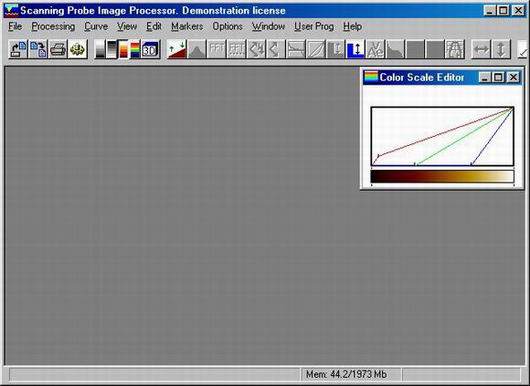Maximize the Color Scale Editor window
The width and height of the screenshot is (530, 386).
click(x=498, y=77)
